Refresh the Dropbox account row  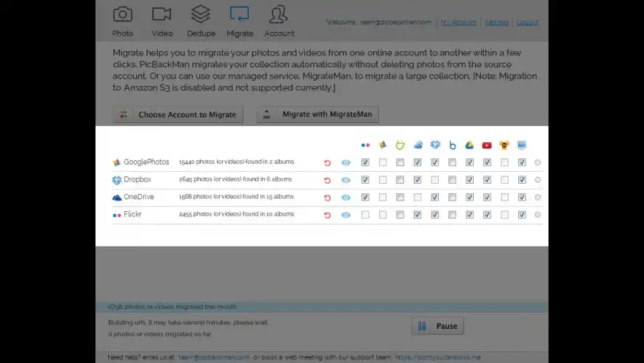327,180
